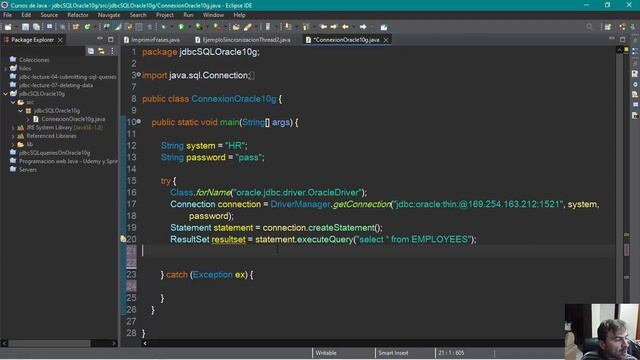Maximize the Package Explorer panel
640x360 pixels.
pos(111,40)
